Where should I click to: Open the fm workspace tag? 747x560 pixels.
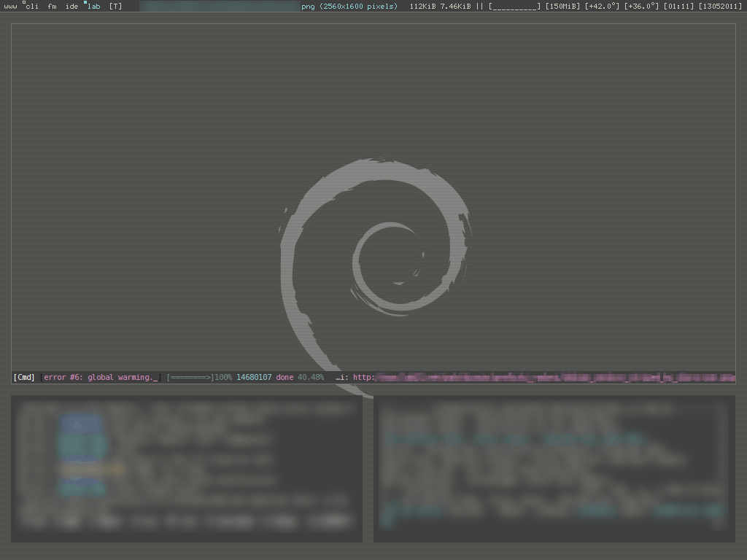pos(52,7)
